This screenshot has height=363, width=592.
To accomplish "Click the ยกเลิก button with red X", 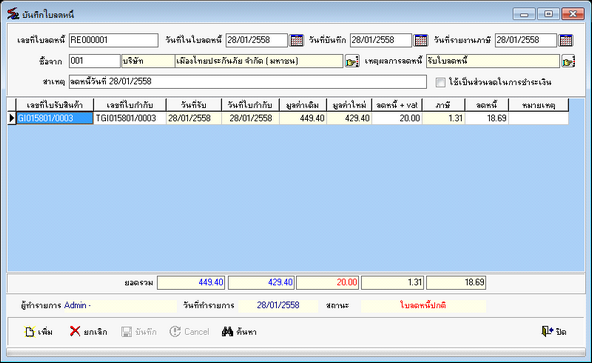I will coord(89,332).
